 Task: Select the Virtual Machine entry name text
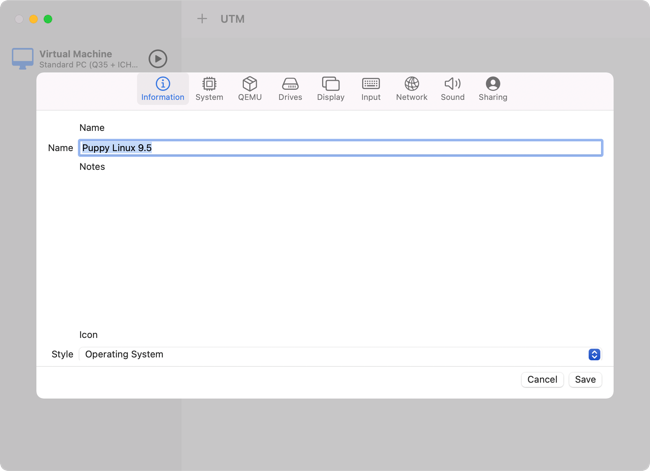[75, 54]
